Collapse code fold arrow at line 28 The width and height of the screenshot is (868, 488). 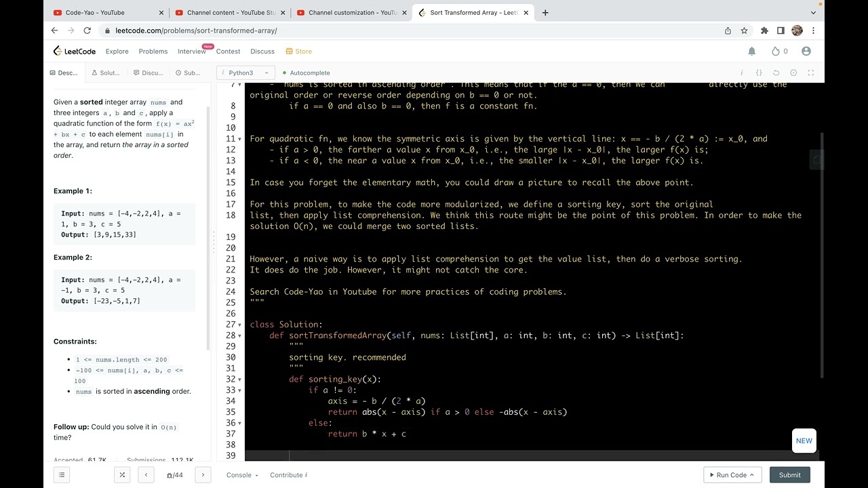point(239,335)
